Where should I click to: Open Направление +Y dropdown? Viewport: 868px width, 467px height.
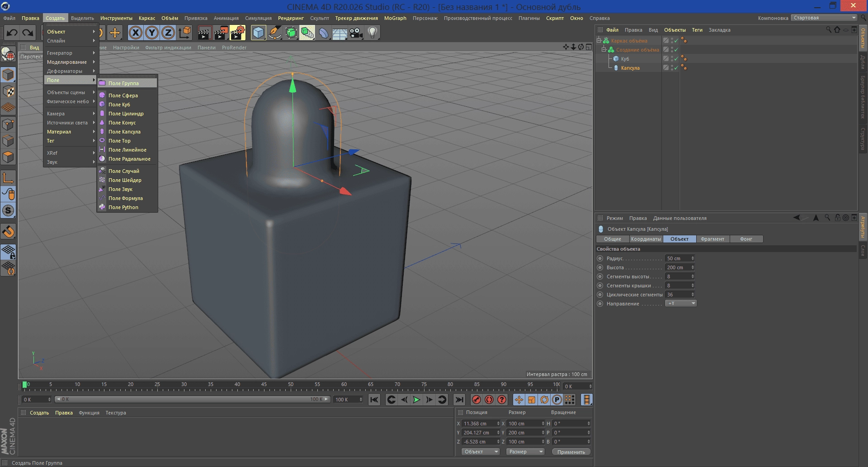coord(681,303)
